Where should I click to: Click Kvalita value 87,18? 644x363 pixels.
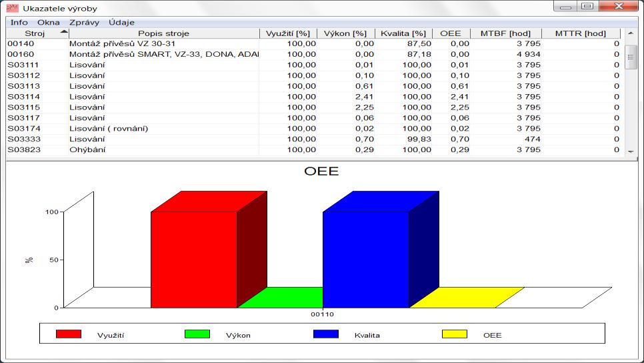[419, 54]
